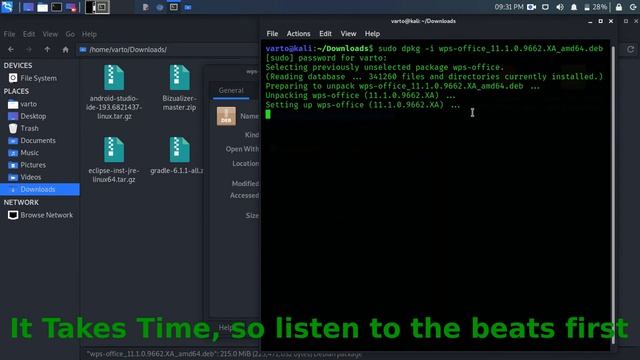Screen dimensions: 640x360
Task: Open the terminal Actions menu
Action: (x=298, y=33)
